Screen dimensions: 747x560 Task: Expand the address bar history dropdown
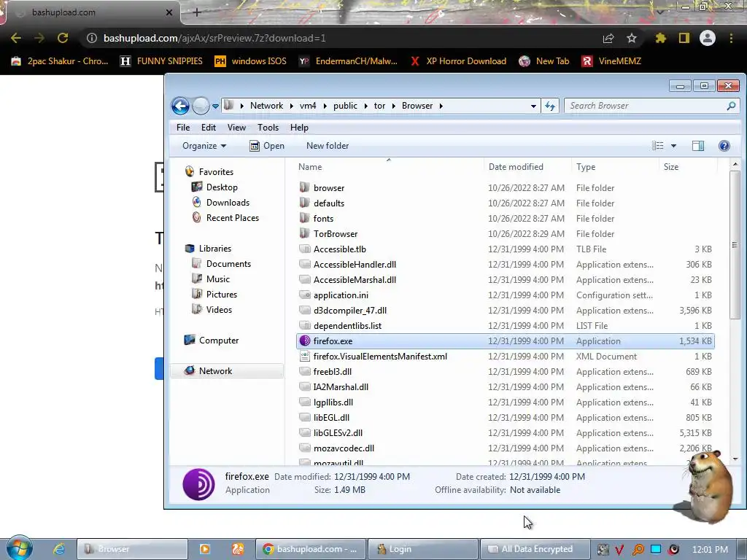[x=533, y=106]
